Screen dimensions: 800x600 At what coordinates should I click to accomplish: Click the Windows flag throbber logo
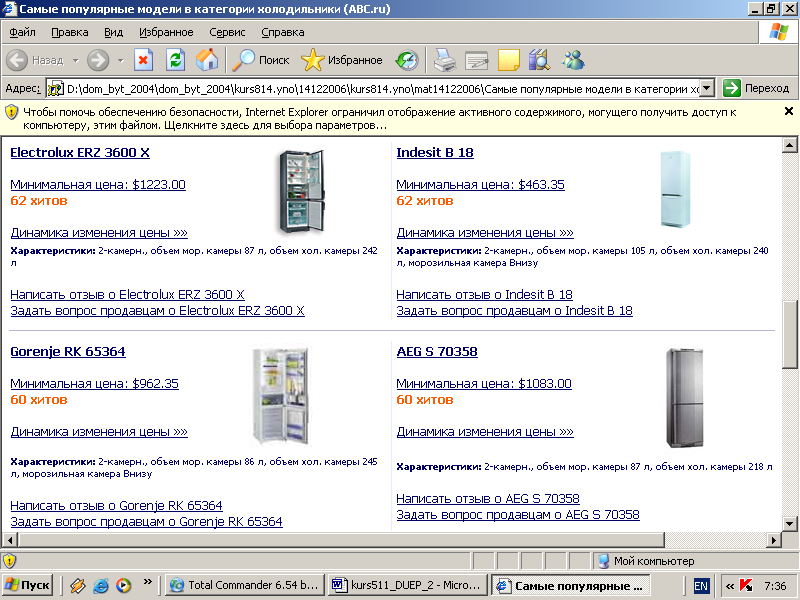tap(779, 32)
